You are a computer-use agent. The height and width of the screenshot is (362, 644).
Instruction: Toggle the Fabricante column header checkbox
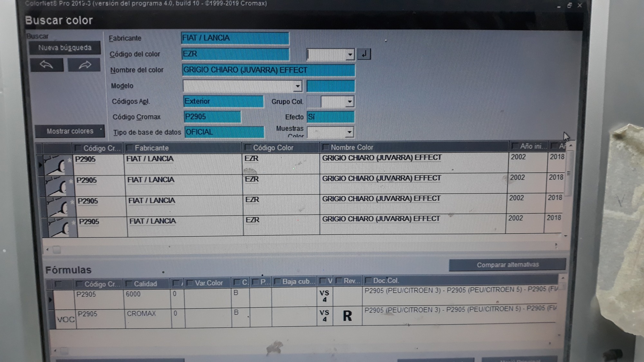click(130, 148)
